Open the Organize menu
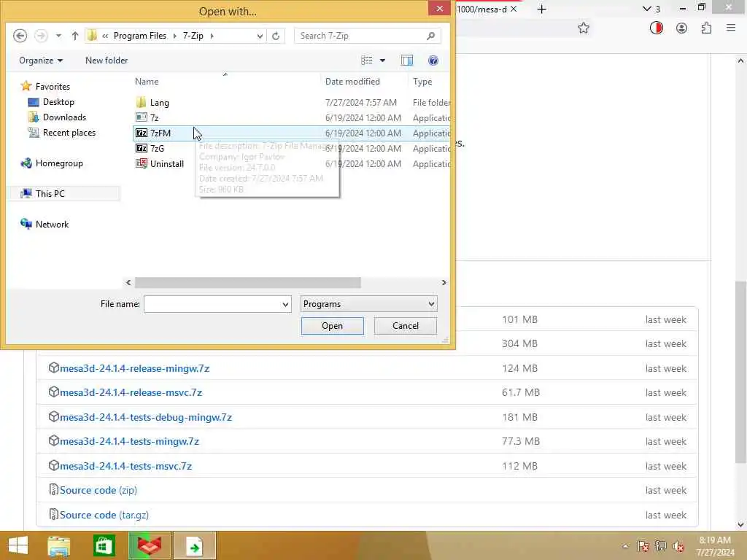Viewport: 747px width, 560px height. coord(41,61)
